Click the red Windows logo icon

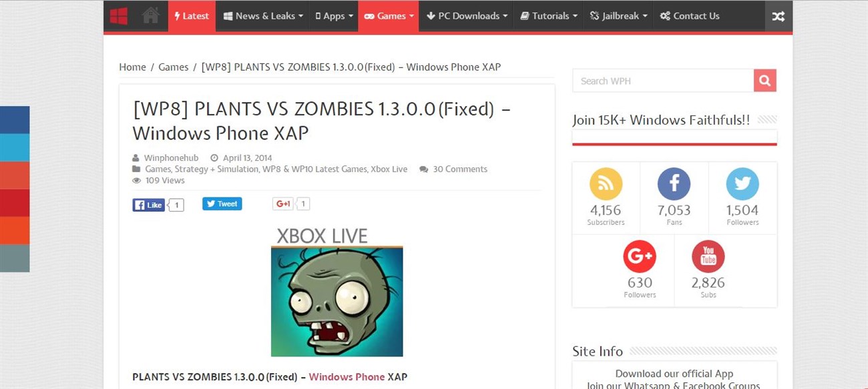click(x=119, y=16)
